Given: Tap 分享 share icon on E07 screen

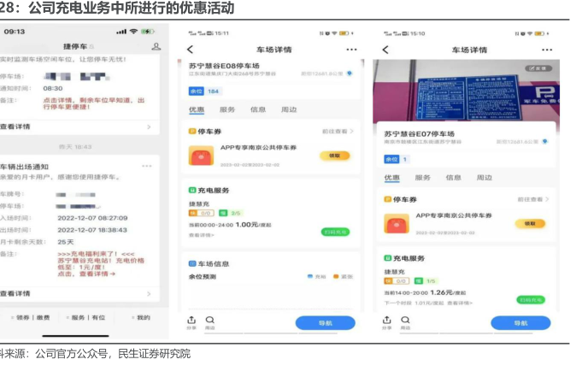Looking at the screenshot, I should [386, 321].
